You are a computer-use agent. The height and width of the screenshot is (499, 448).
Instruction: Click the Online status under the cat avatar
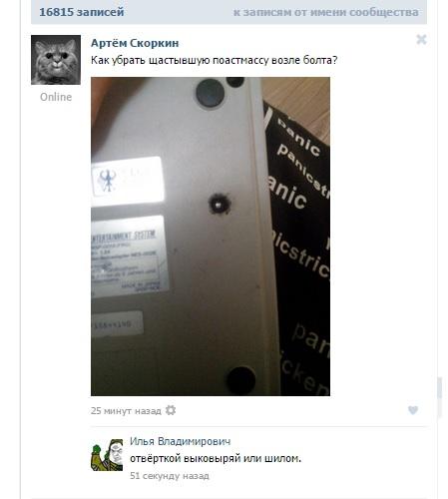56,97
